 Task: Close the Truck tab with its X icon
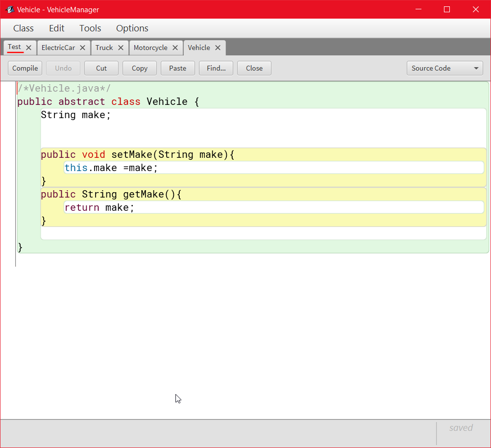pos(120,48)
